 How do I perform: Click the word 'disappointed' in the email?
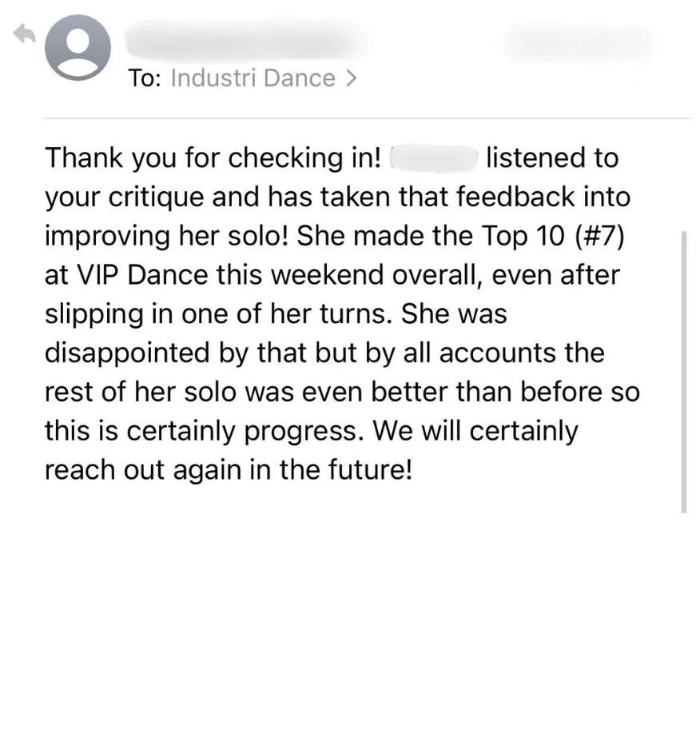pos(127,353)
